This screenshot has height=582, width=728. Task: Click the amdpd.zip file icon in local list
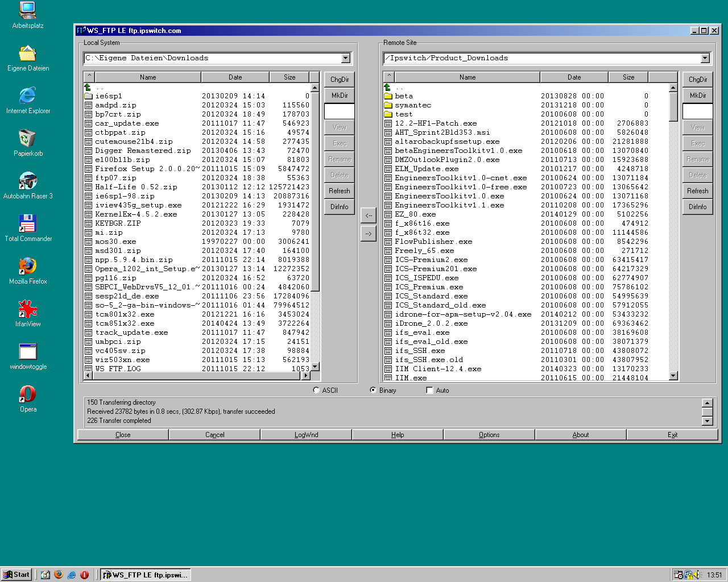(x=88, y=105)
